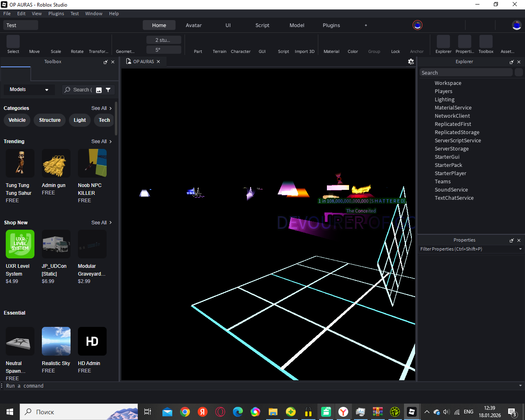Open the viewport settings gear icon

[411, 62]
